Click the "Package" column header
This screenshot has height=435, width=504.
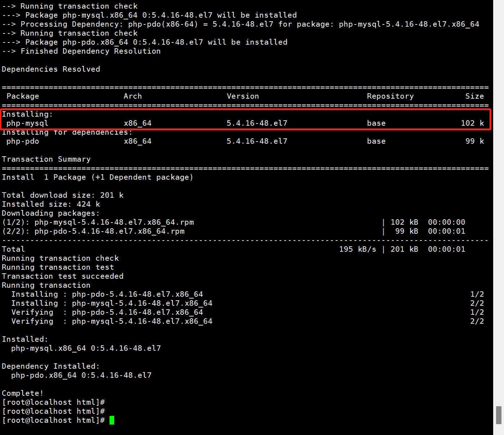[23, 96]
